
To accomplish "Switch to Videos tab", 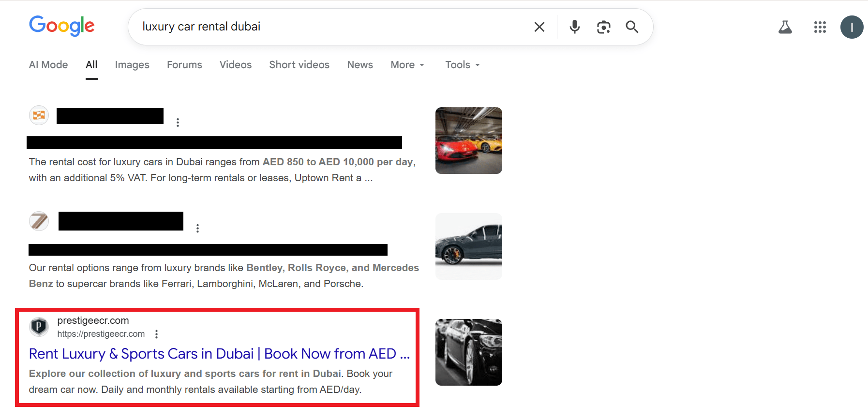I will point(236,65).
